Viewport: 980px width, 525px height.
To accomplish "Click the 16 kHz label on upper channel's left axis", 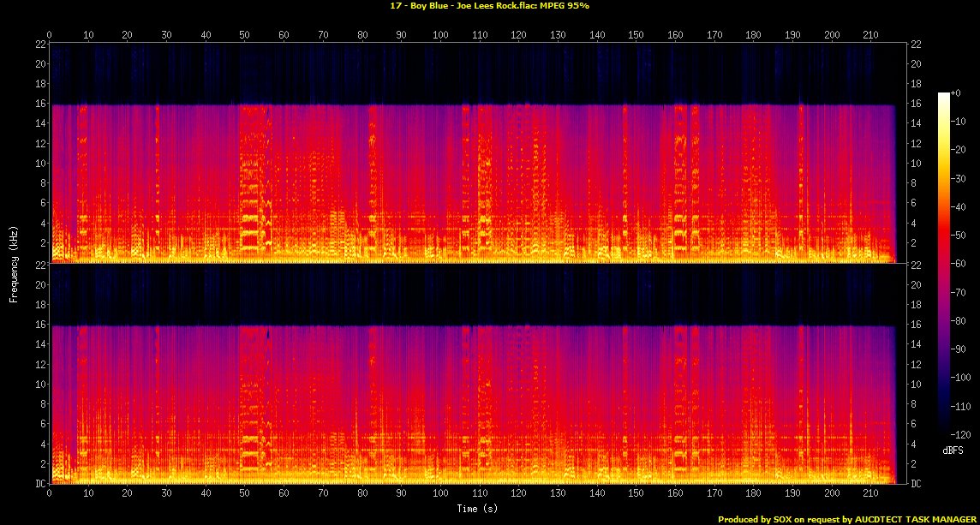I will [x=39, y=104].
